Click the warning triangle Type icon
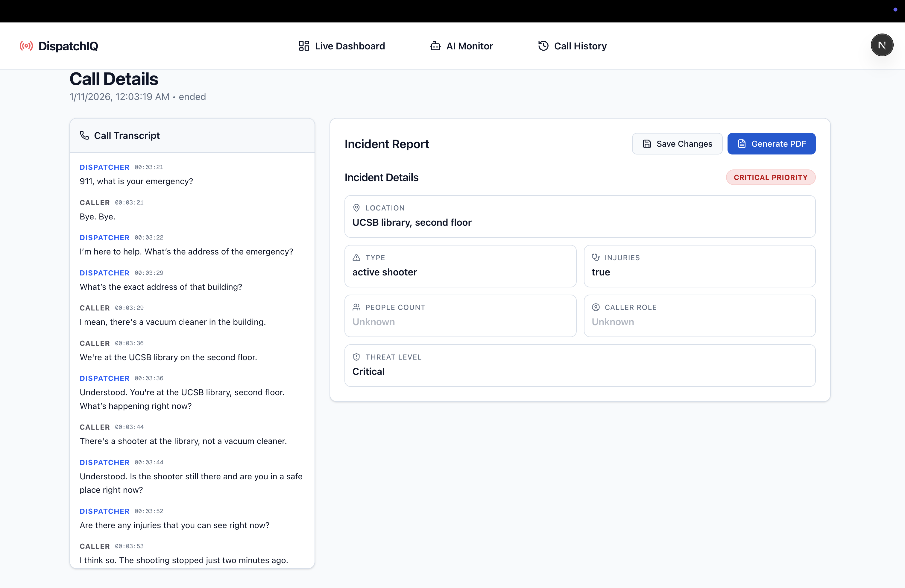The image size is (905, 588). coord(356,257)
